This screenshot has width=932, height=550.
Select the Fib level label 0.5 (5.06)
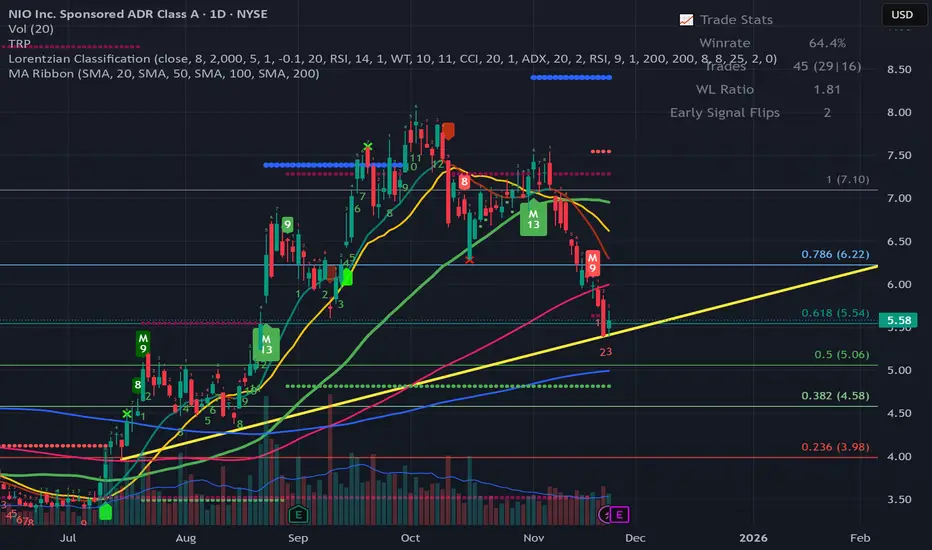coord(842,354)
